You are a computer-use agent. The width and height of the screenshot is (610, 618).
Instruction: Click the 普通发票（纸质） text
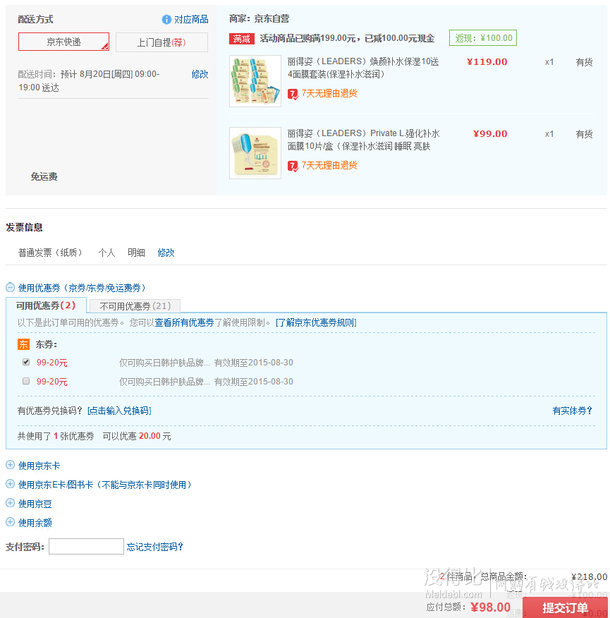50,253
